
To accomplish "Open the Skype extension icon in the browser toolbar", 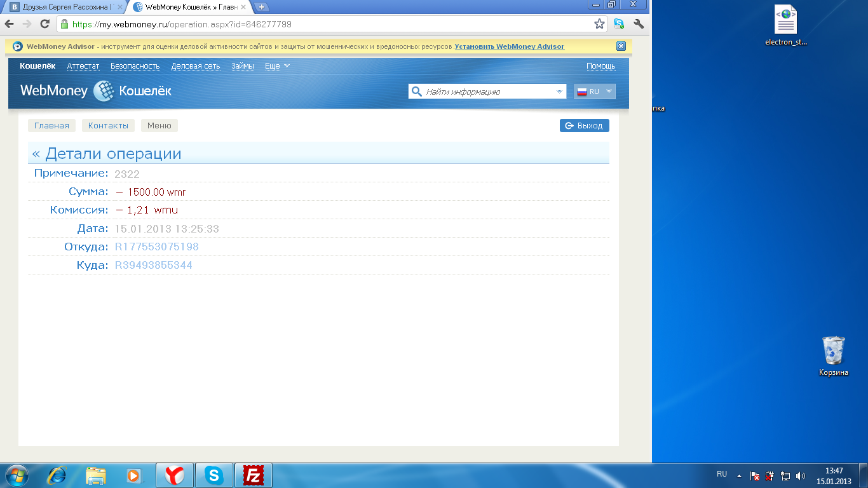I will point(619,24).
